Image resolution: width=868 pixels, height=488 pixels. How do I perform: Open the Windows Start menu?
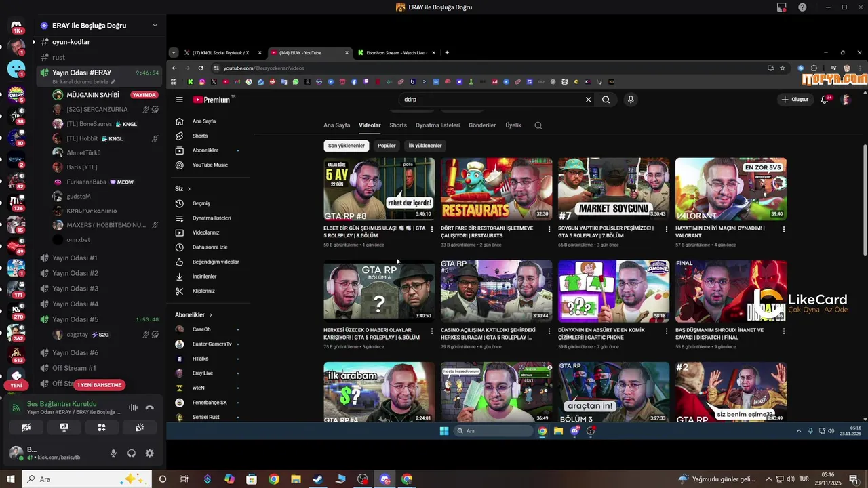[11, 479]
